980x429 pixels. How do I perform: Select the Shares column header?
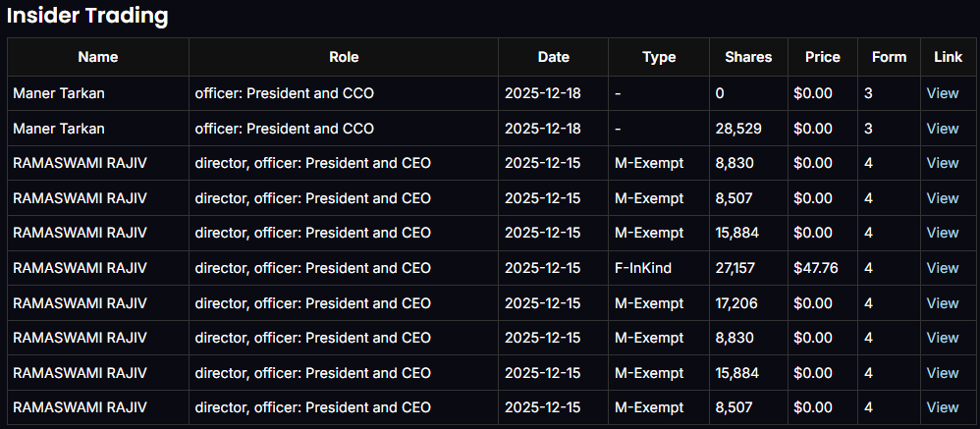tap(748, 57)
